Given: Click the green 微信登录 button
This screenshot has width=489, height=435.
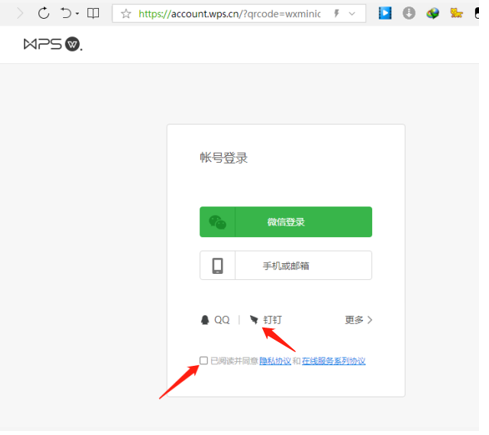Looking at the screenshot, I should pos(286,222).
